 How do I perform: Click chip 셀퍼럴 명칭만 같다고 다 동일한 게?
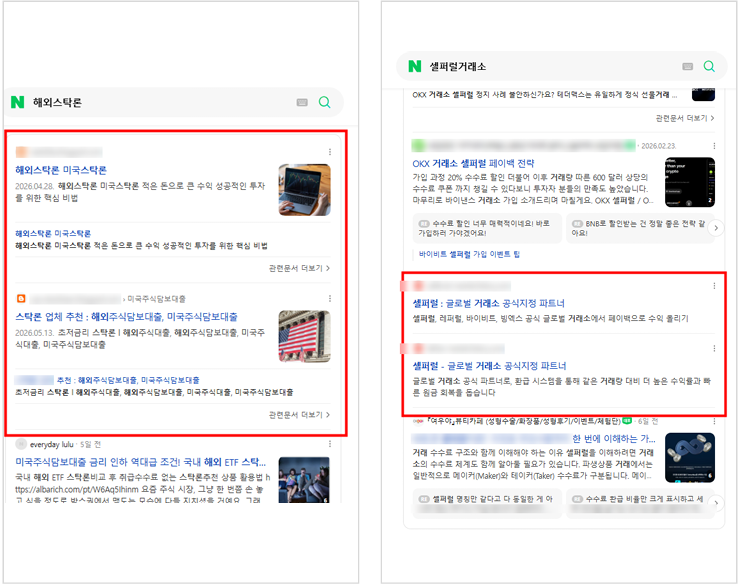tap(487, 503)
